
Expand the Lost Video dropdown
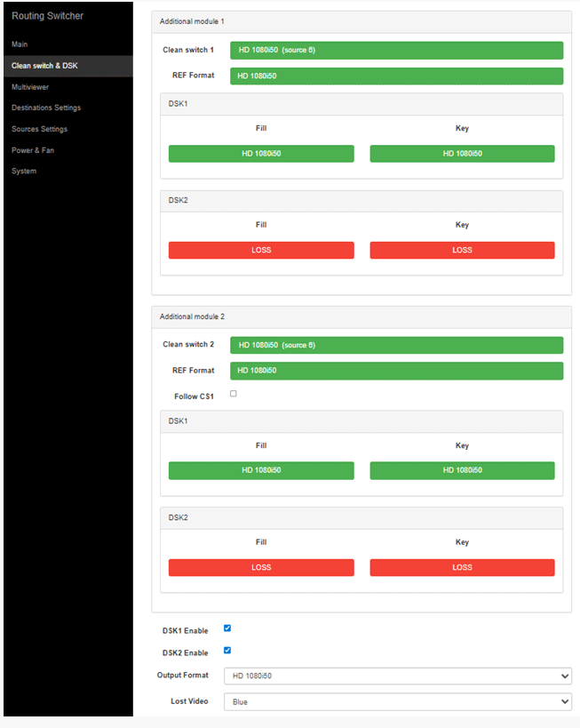397,702
